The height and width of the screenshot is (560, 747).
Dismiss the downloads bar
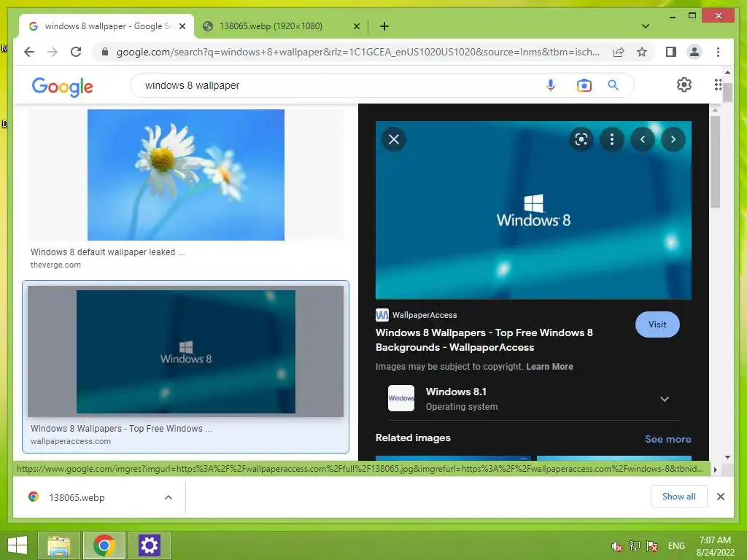point(720,497)
